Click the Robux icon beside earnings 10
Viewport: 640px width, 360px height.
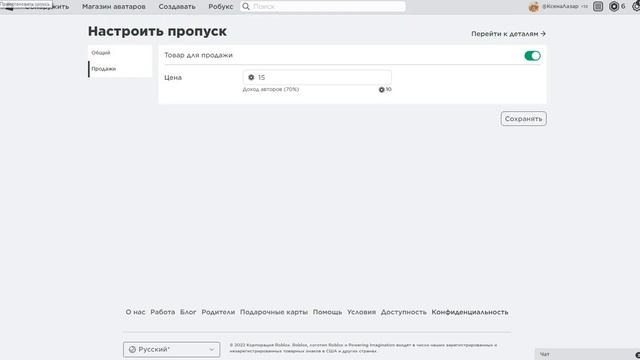pos(381,89)
